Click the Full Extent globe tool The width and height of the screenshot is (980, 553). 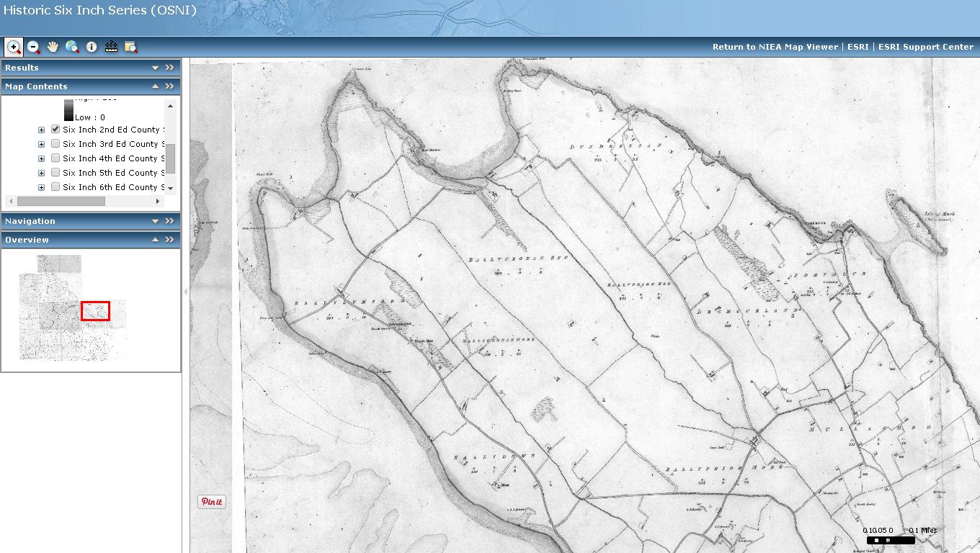tap(71, 46)
